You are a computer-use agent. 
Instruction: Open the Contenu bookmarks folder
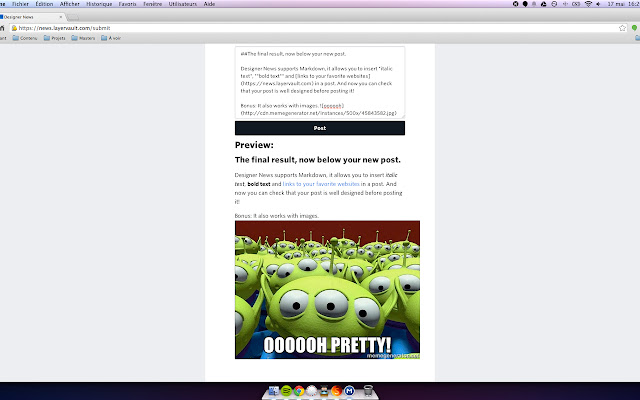(x=25, y=38)
